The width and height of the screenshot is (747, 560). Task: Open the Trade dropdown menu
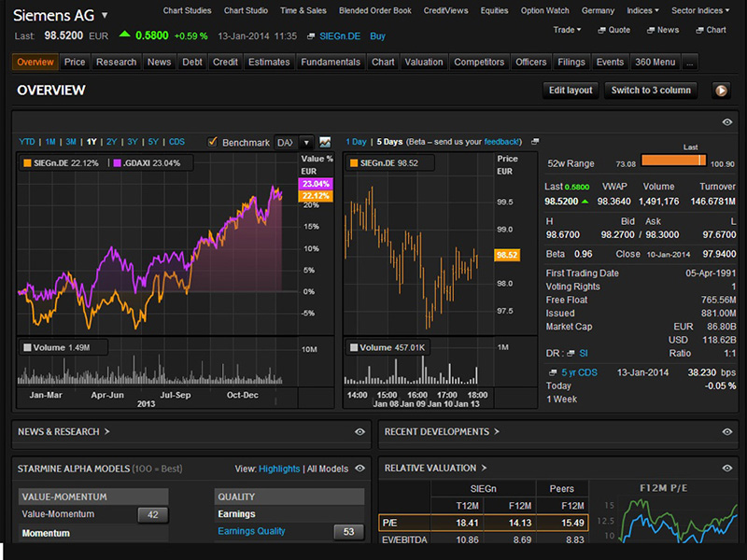pyautogui.click(x=567, y=30)
